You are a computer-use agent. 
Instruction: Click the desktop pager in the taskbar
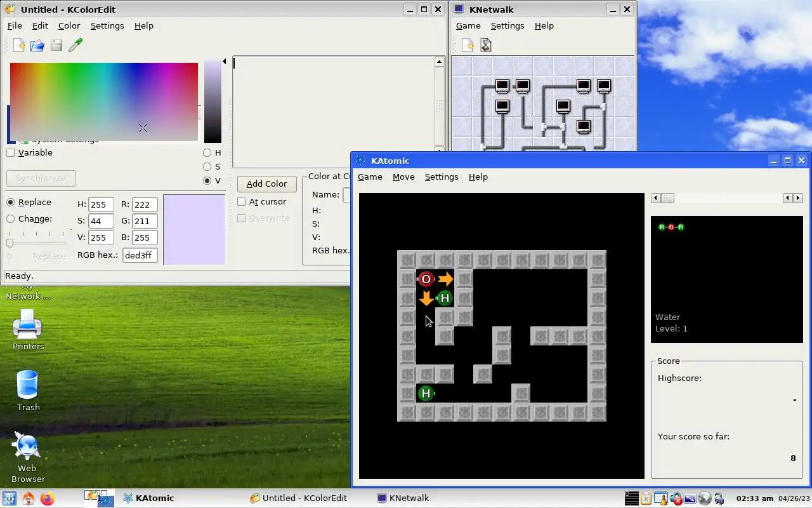click(99, 498)
